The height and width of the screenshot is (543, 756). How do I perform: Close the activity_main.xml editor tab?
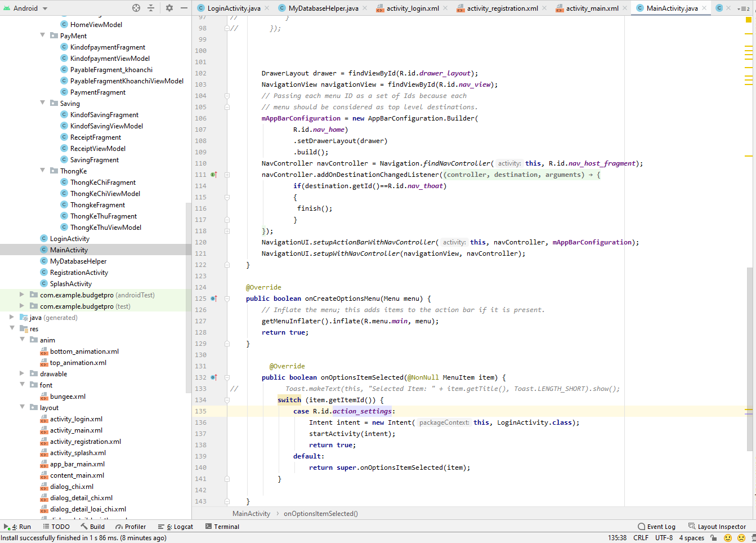click(x=625, y=8)
